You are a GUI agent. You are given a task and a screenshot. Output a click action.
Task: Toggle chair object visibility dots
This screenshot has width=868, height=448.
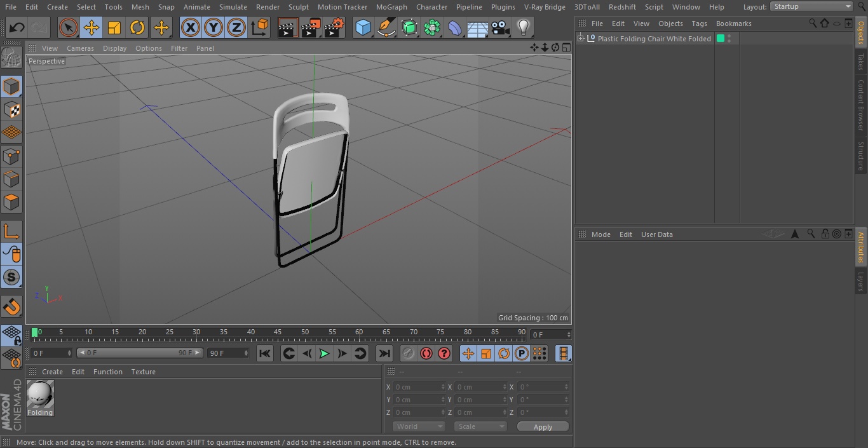coord(729,39)
